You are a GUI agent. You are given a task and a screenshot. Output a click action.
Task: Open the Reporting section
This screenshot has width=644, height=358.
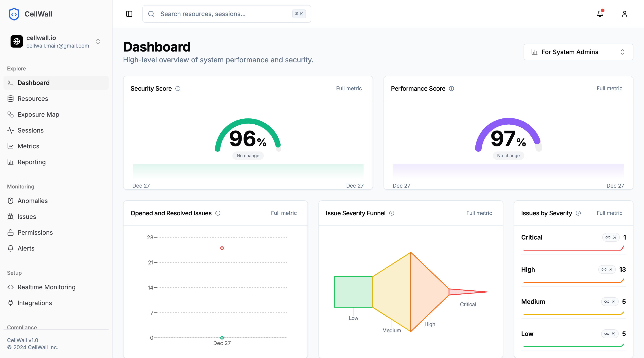click(x=31, y=162)
